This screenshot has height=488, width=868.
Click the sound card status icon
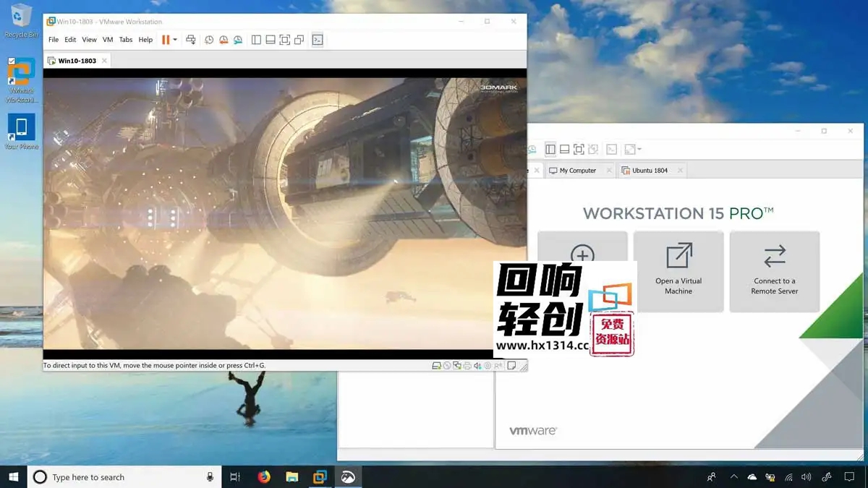[477, 366]
